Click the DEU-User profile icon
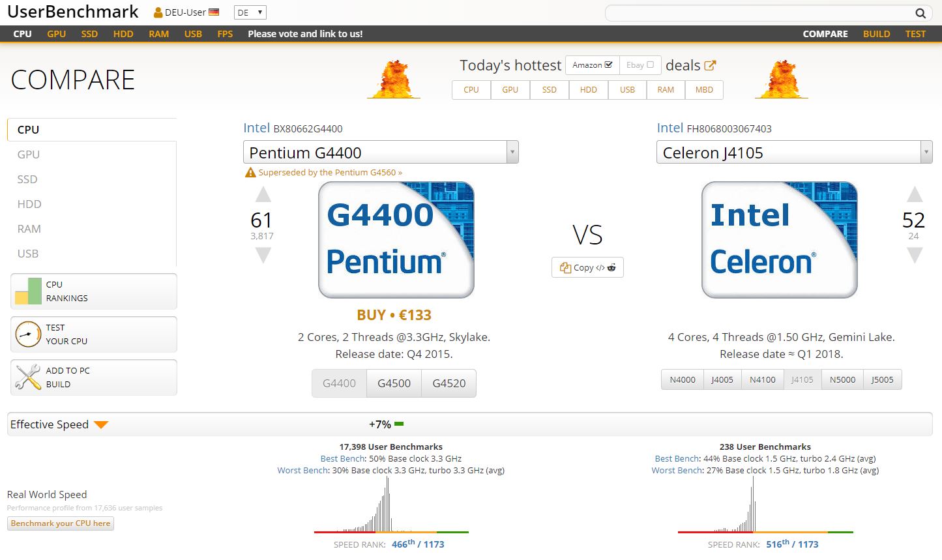Image resolution: width=942 pixels, height=560 pixels. (x=158, y=12)
